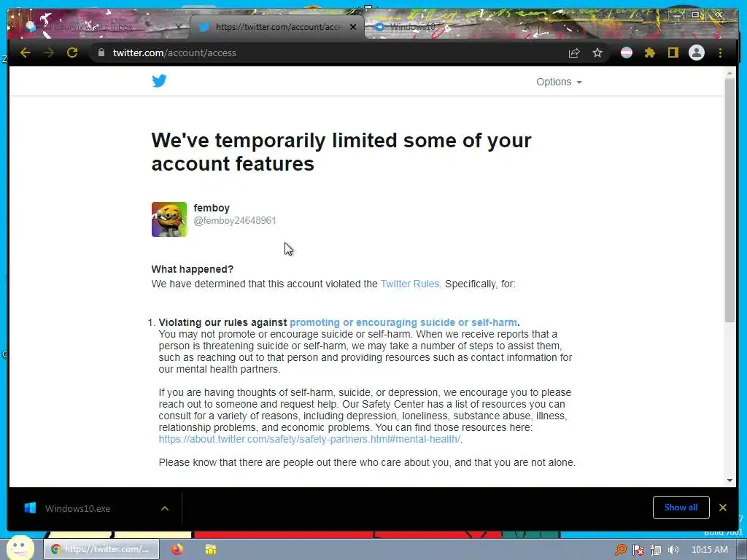Viewport: 747px width, 560px height.
Task: Open the safety-partners mental-health URL link
Action: 309,439
